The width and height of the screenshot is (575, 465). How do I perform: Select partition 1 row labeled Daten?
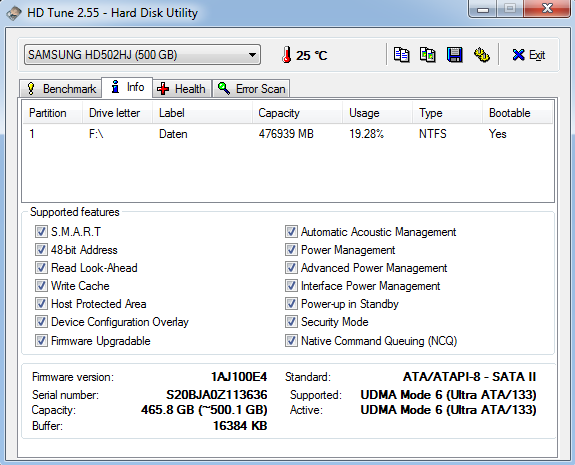288,134
